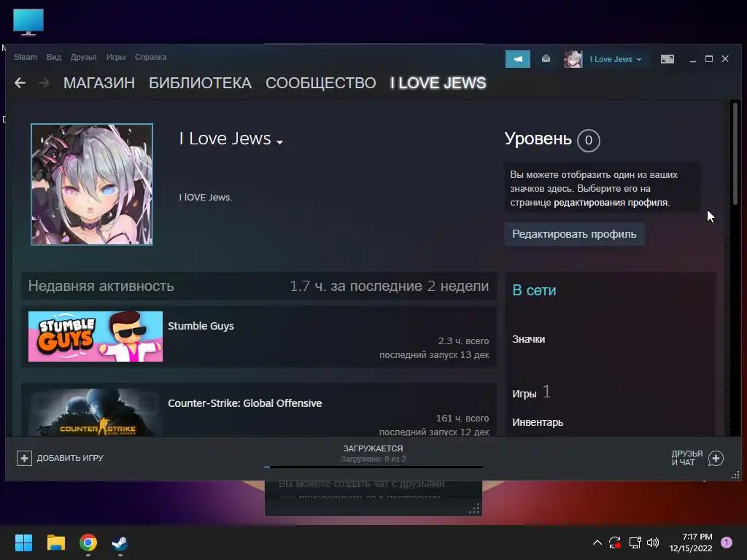Viewport: 747px width, 560px height.
Task: Click the plus icon next to Add Game
Action: tap(24, 458)
